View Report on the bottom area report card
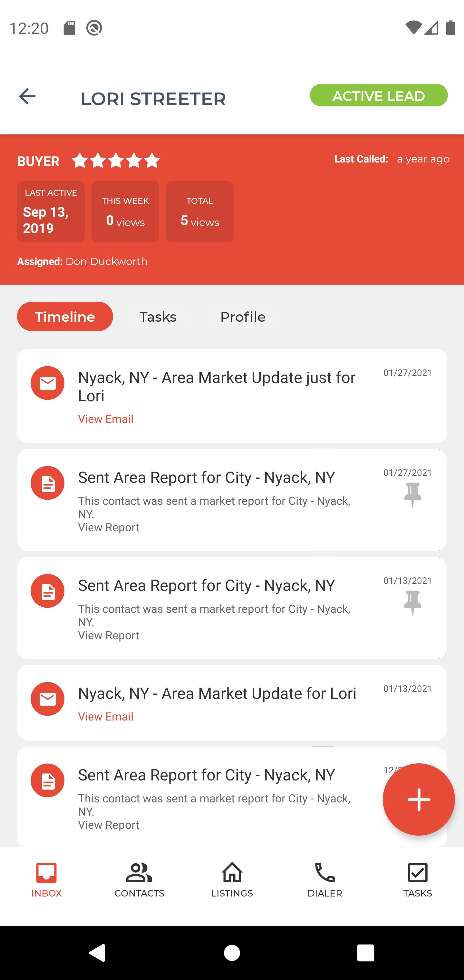 (108, 825)
